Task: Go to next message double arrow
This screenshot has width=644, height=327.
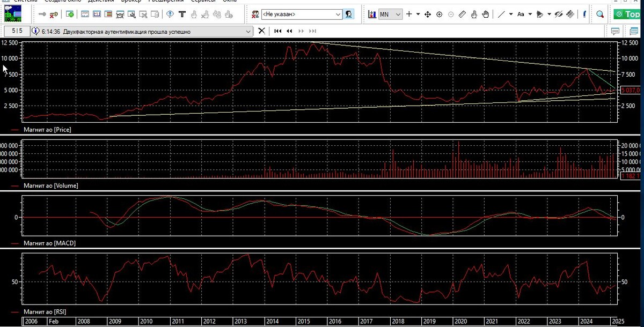Action: tap(301, 31)
